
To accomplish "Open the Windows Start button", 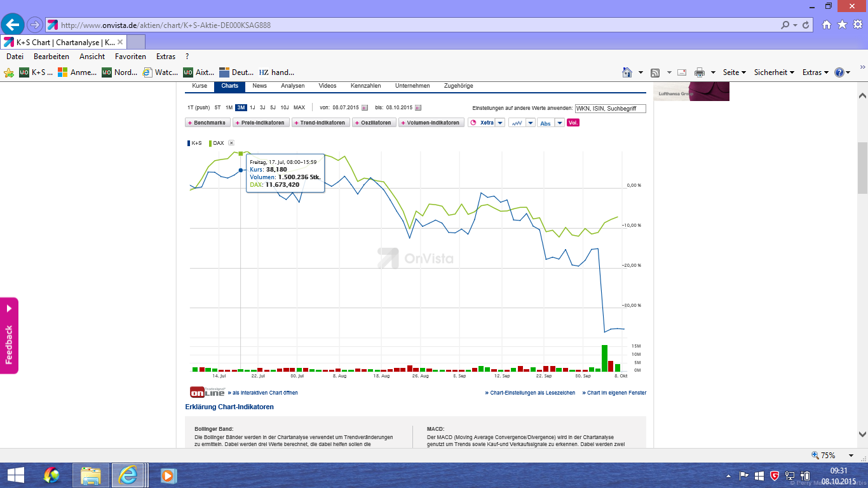I will click(x=15, y=475).
